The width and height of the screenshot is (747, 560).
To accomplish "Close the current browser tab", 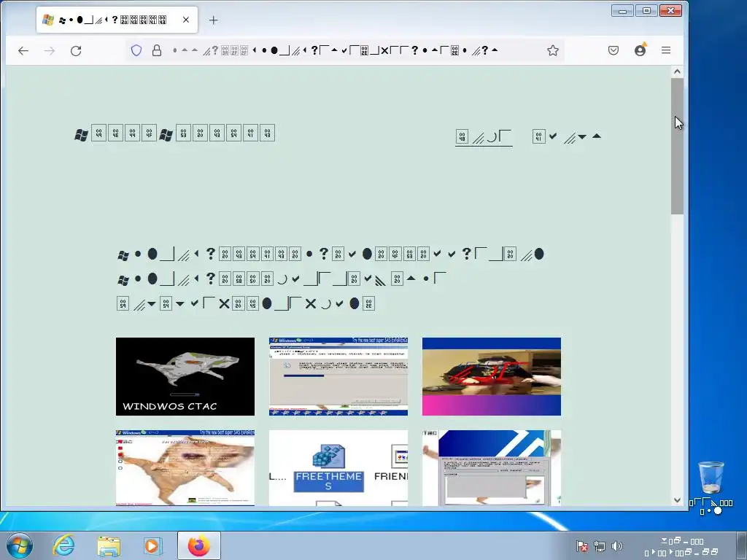I will (x=186, y=20).
